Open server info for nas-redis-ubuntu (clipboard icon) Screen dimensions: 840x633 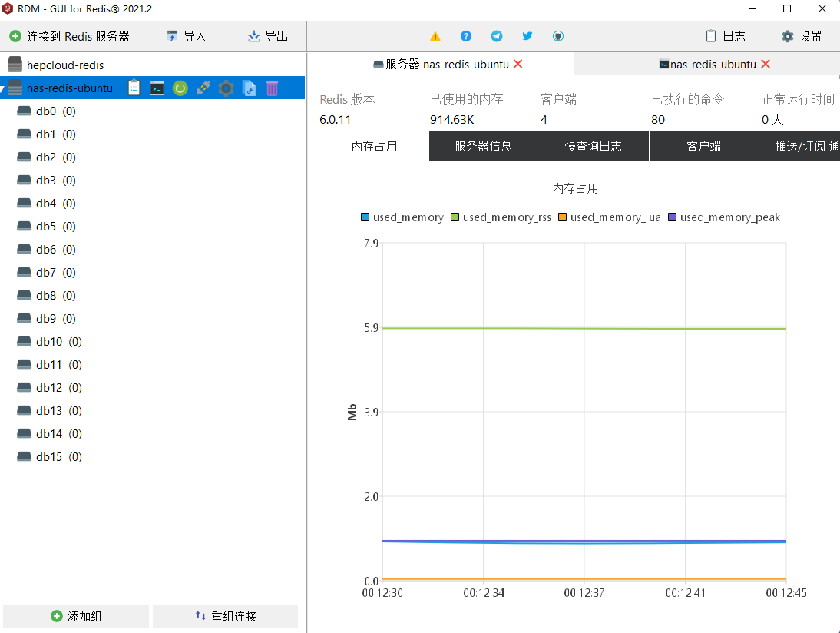pos(134,88)
